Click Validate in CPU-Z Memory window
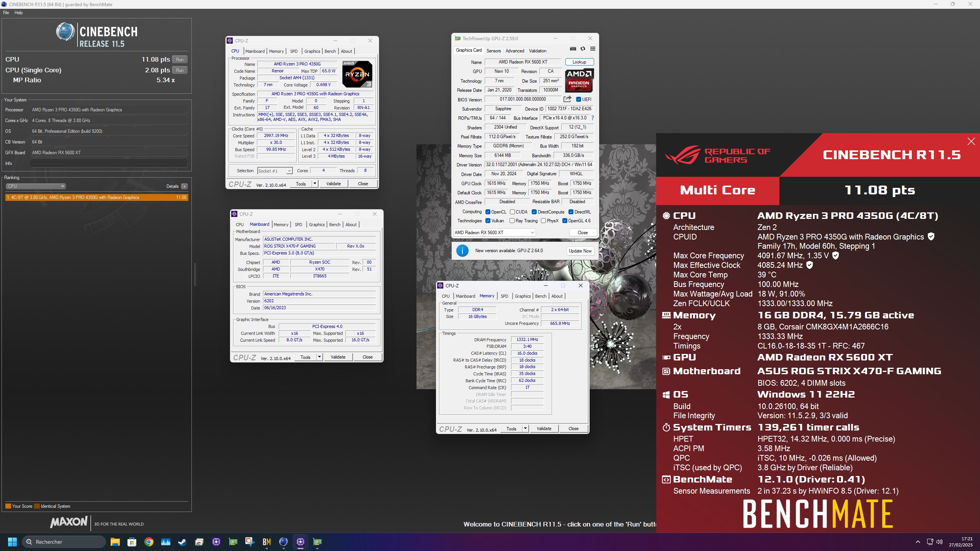 pyautogui.click(x=544, y=429)
